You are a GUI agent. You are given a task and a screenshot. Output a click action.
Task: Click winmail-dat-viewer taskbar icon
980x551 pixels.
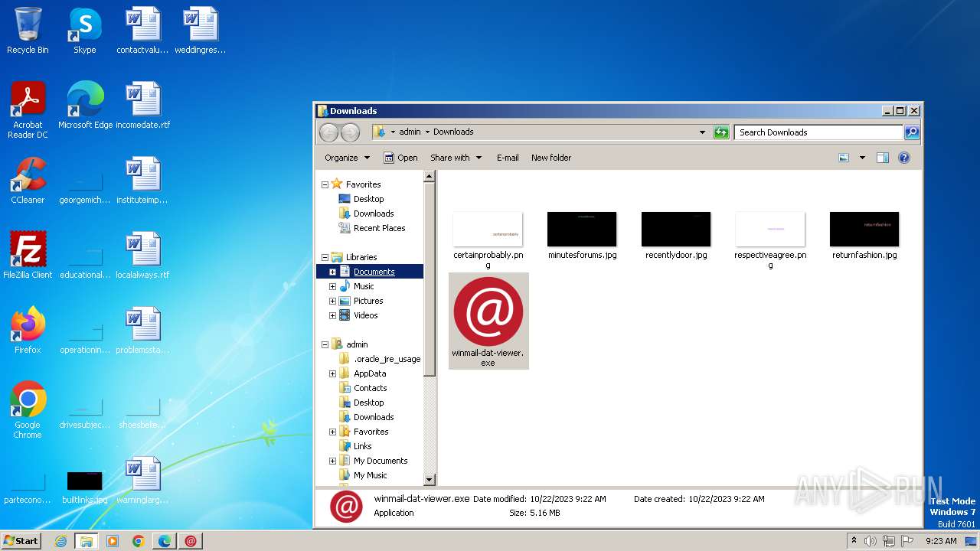191,541
